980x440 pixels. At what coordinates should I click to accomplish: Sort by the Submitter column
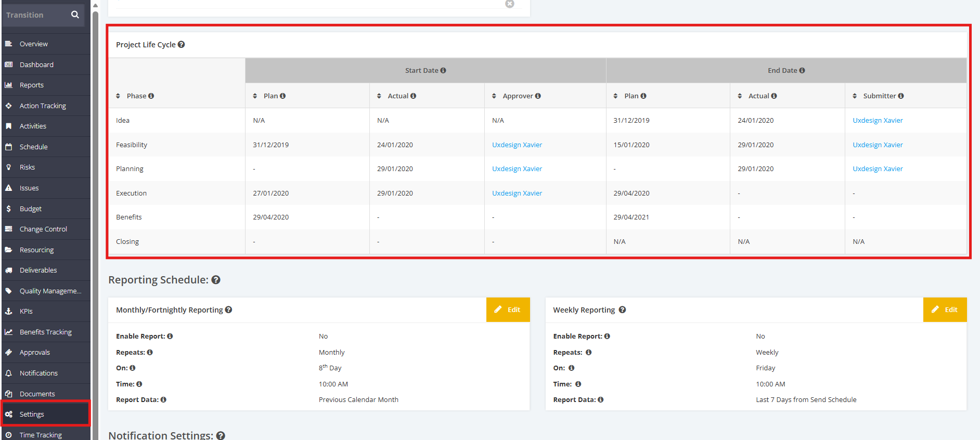click(x=855, y=96)
